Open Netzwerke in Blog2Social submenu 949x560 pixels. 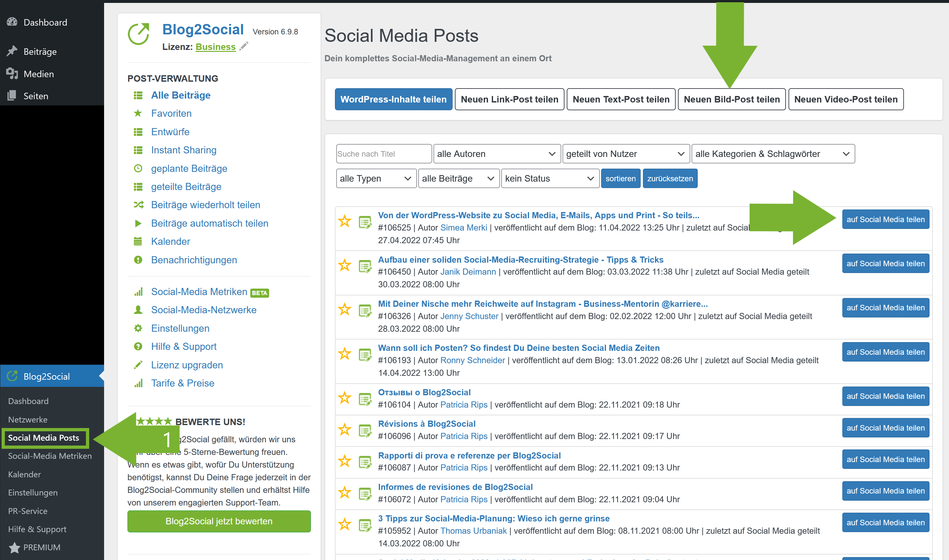(x=28, y=420)
